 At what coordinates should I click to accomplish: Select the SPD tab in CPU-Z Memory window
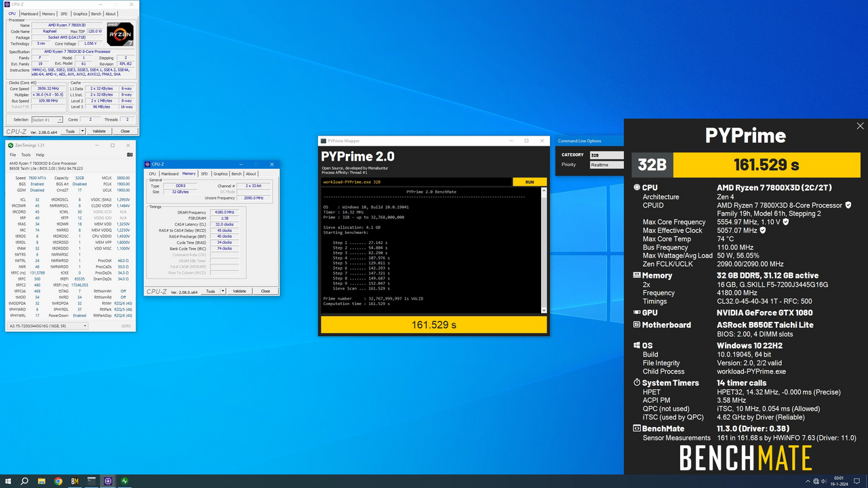[204, 174]
